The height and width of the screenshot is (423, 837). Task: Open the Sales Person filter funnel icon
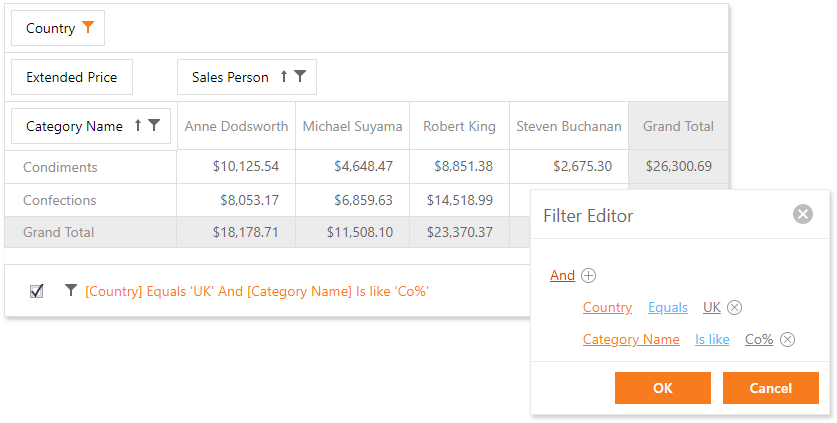click(x=299, y=76)
